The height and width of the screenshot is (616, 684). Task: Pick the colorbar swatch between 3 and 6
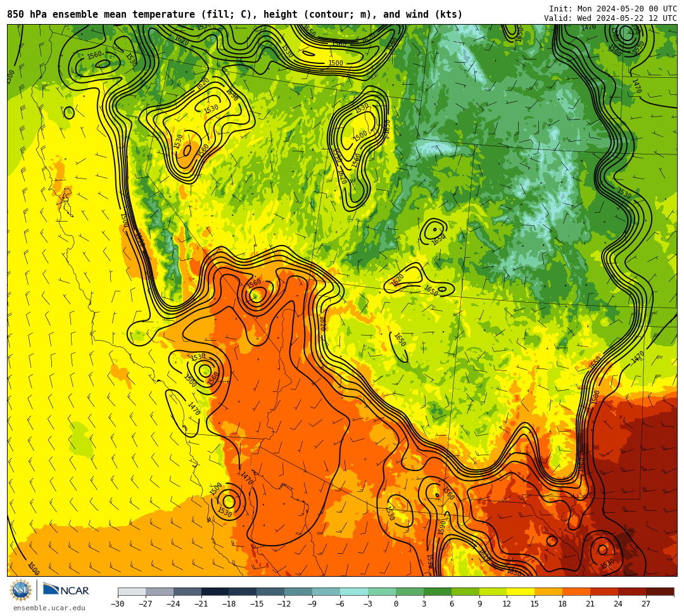(438, 591)
